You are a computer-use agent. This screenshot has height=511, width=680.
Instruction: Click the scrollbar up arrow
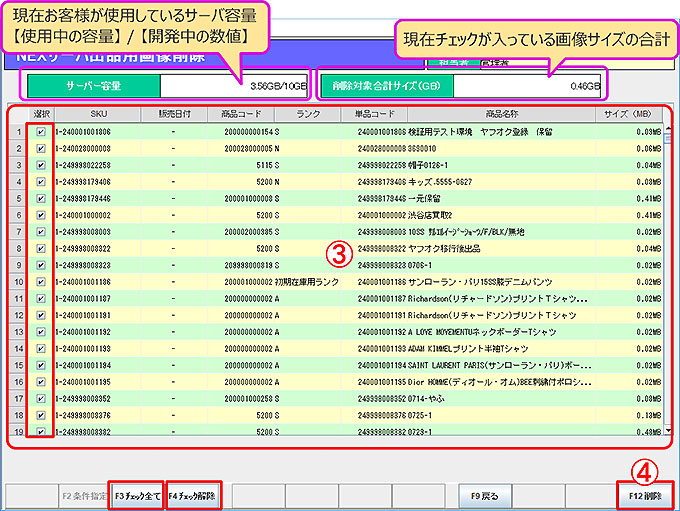pyautogui.click(x=667, y=128)
